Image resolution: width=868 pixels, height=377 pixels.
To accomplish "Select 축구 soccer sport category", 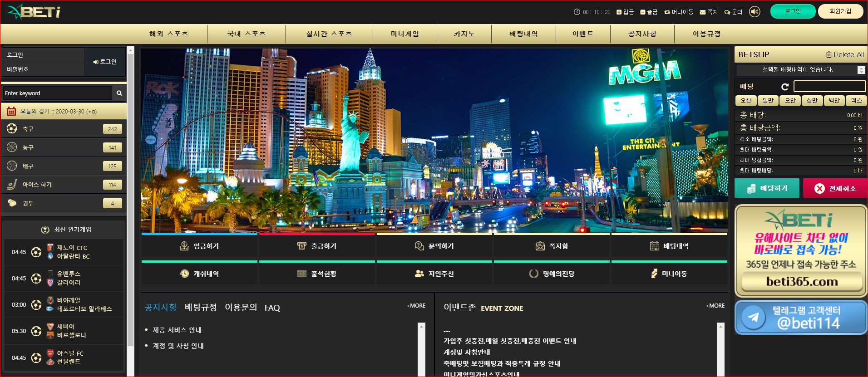I will click(x=64, y=129).
